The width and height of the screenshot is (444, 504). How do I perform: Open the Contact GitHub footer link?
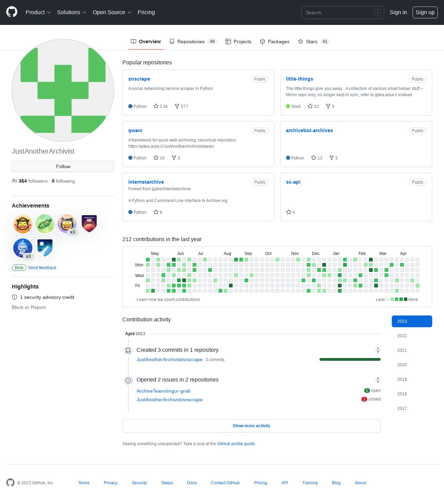pos(225,483)
